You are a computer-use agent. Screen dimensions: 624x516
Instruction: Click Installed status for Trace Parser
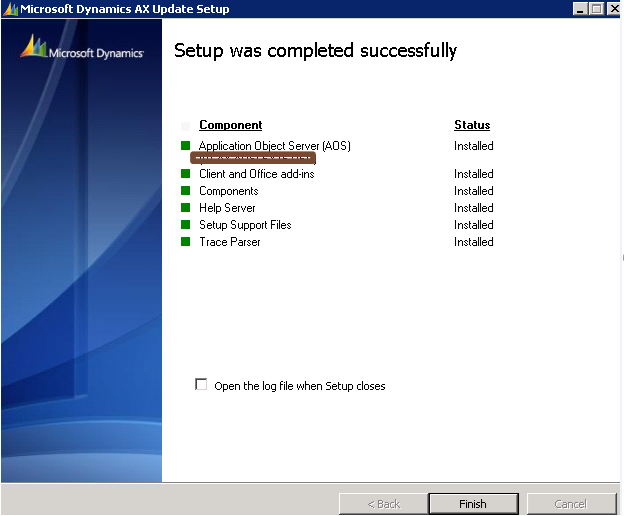pos(474,242)
